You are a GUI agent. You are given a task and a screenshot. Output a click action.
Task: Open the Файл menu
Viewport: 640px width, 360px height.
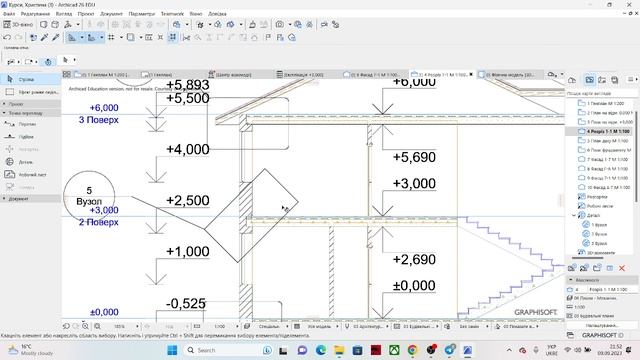(9, 13)
